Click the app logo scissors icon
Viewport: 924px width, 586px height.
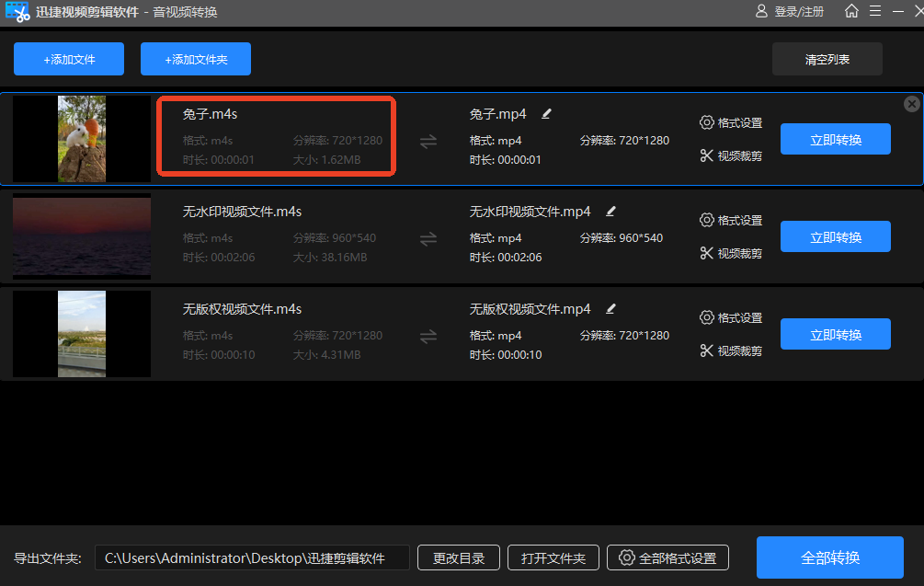click(17, 12)
